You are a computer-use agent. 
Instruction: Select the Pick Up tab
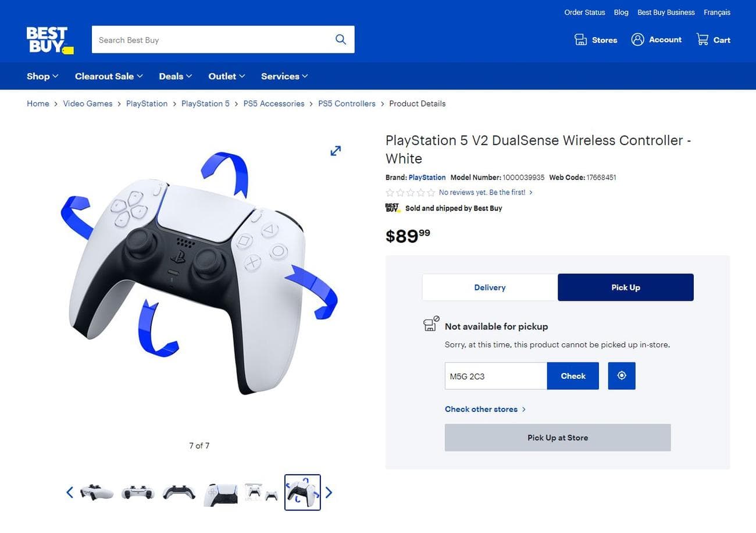coord(626,287)
